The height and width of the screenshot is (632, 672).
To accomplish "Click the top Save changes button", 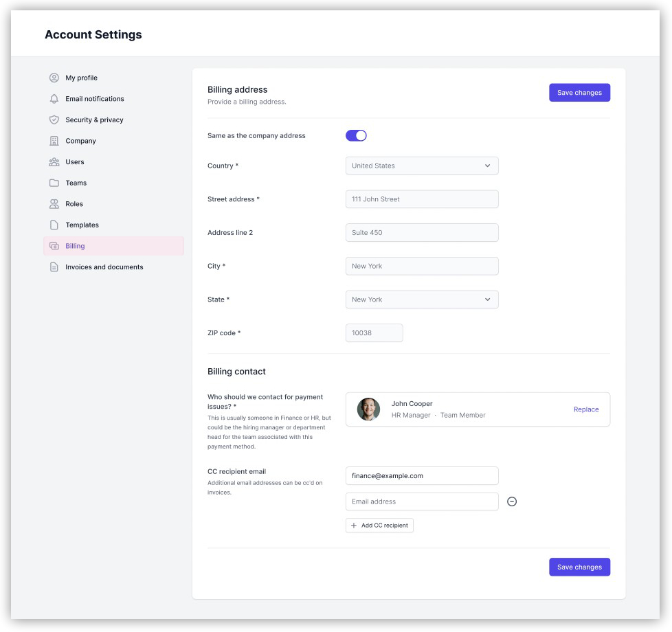I will pyautogui.click(x=579, y=93).
